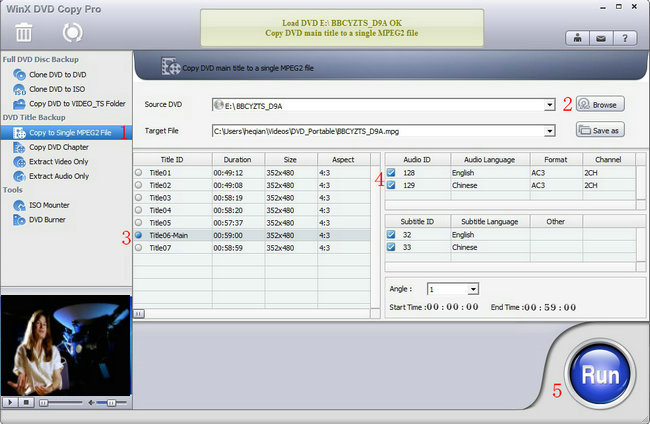Click the trash can delete icon
This screenshot has width=650, height=424.
pyautogui.click(x=24, y=32)
